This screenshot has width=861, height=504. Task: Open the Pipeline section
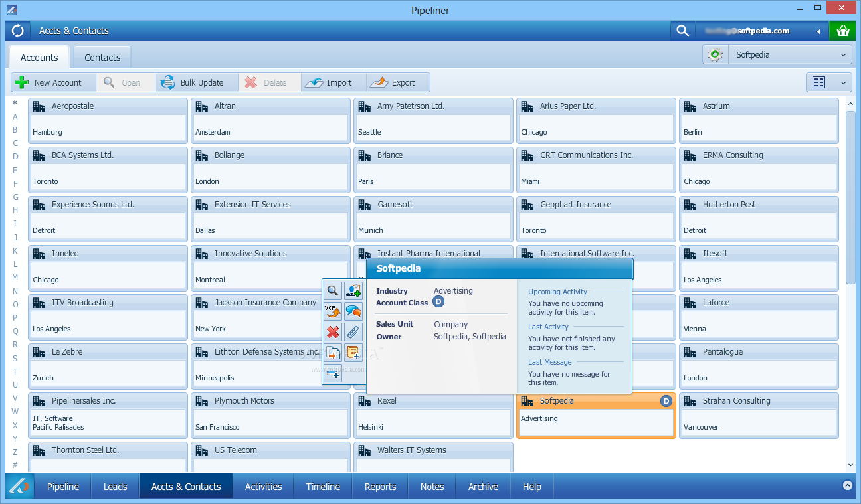[63, 487]
